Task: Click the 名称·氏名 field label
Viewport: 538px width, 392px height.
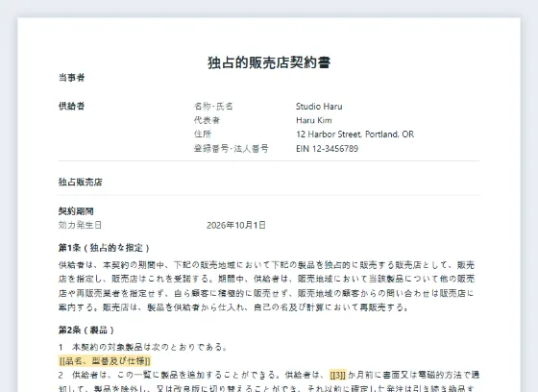Action: tap(213, 106)
